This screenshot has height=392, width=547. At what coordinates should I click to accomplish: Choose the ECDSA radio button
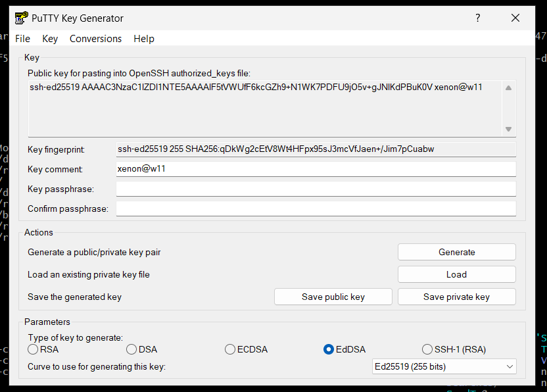click(x=230, y=349)
